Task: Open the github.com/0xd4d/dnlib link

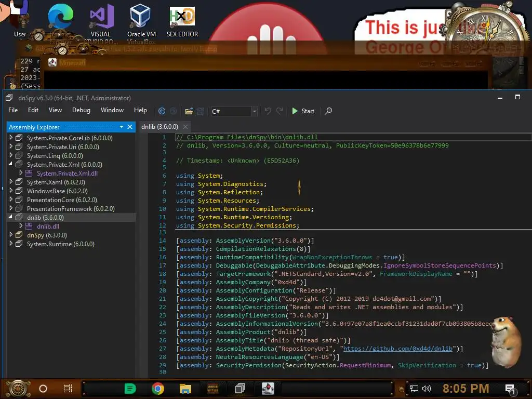Action: click(397, 349)
